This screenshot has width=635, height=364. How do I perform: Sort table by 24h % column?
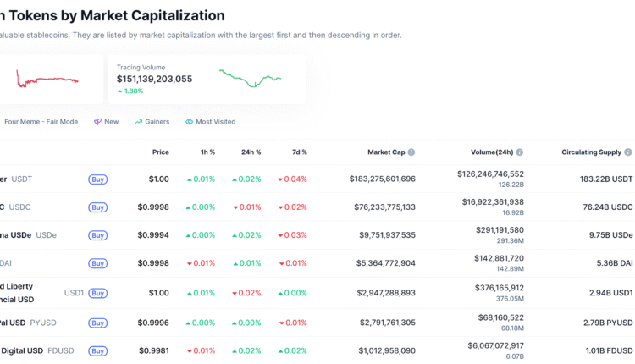251,152
